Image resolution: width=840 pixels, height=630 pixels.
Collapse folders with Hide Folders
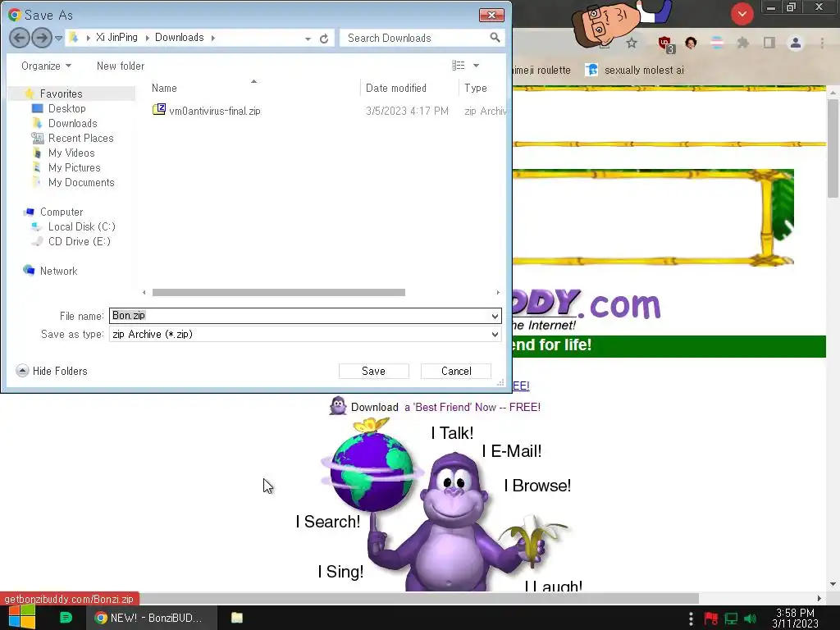pyautogui.click(x=52, y=371)
